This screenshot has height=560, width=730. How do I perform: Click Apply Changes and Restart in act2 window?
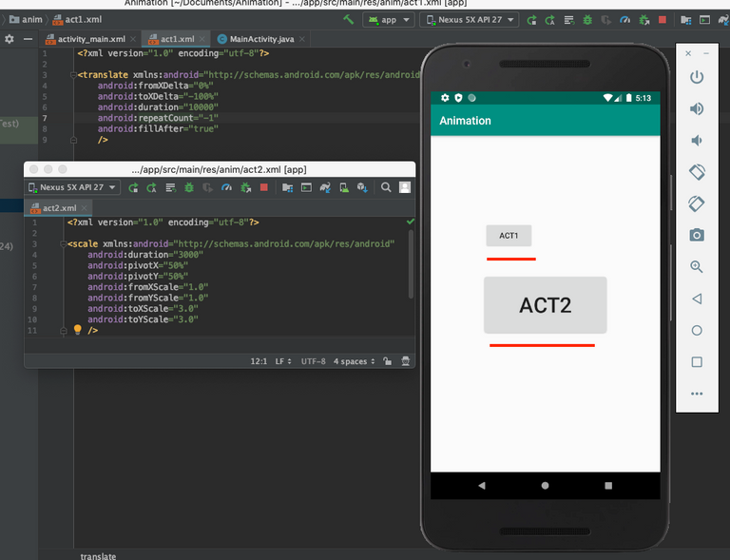click(152, 187)
